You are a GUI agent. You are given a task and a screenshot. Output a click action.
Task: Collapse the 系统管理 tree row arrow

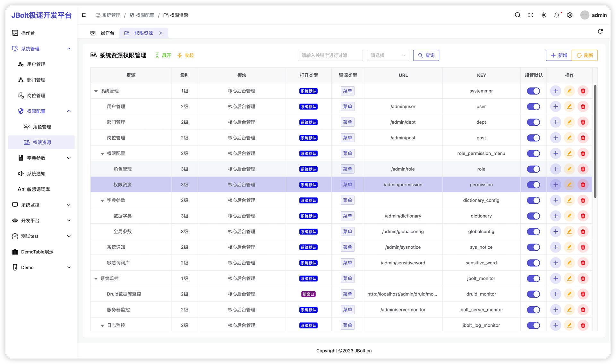click(96, 91)
